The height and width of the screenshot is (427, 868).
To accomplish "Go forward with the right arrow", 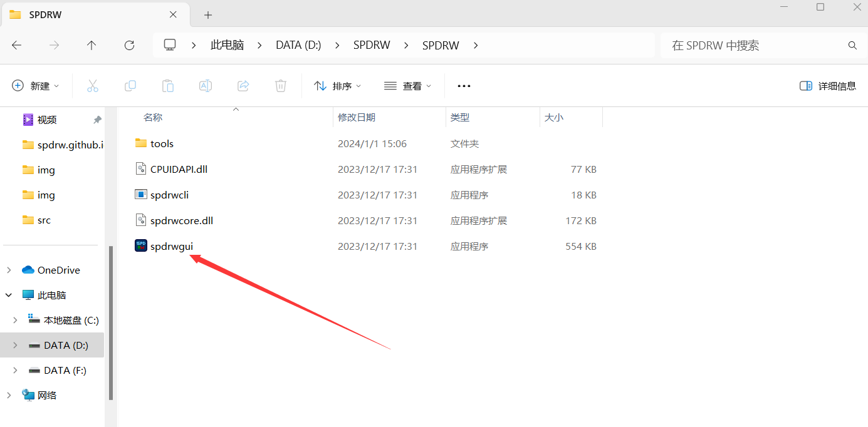I will [x=55, y=45].
